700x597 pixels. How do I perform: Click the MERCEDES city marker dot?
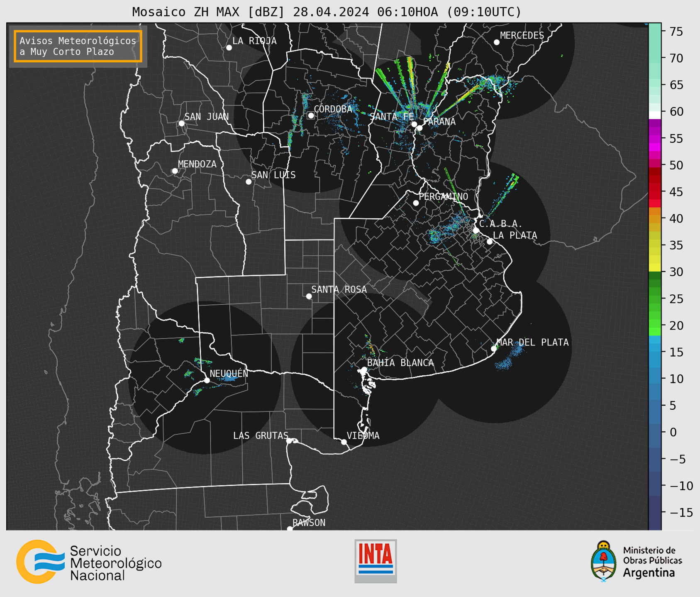tap(497, 42)
